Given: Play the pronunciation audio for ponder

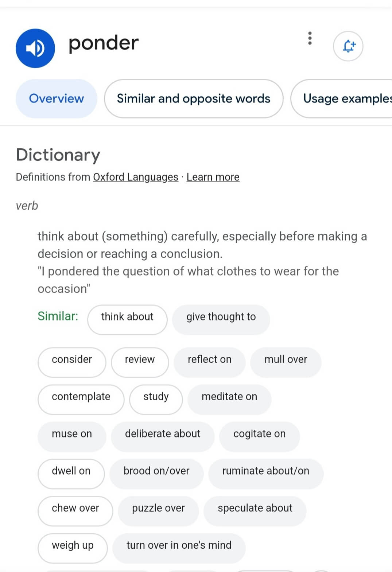Looking at the screenshot, I should pyautogui.click(x=35, y=48).
